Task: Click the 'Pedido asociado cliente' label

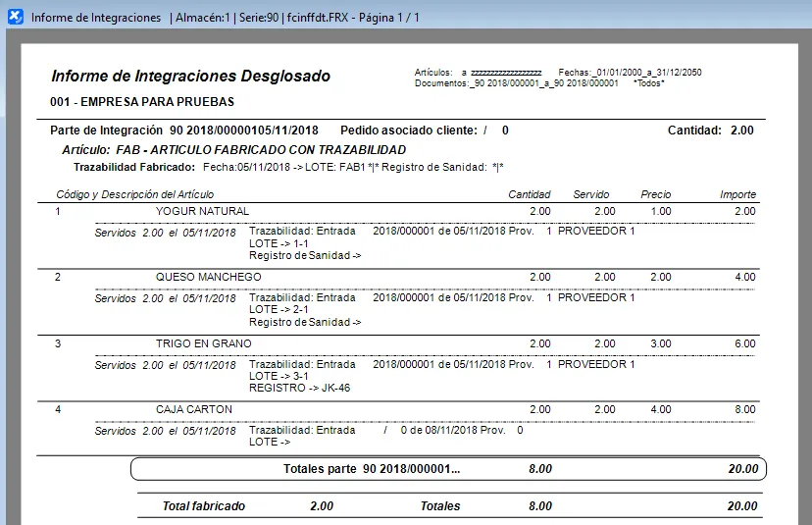Action: click(x=409, y=131)
